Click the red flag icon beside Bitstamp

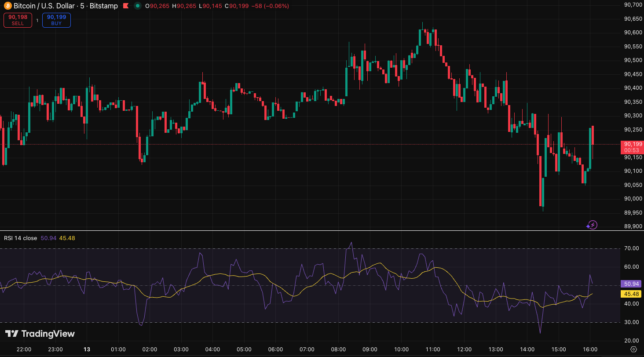tap(125, 6)
